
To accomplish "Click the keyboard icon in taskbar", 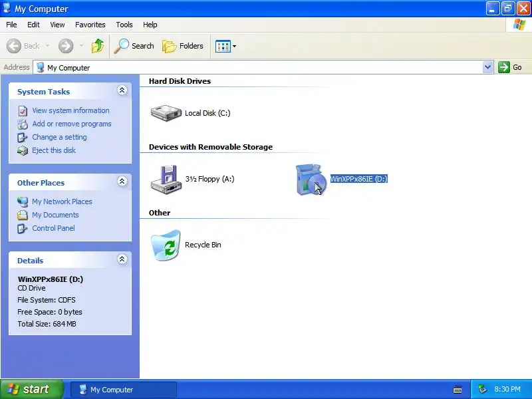I will [458, 389].
